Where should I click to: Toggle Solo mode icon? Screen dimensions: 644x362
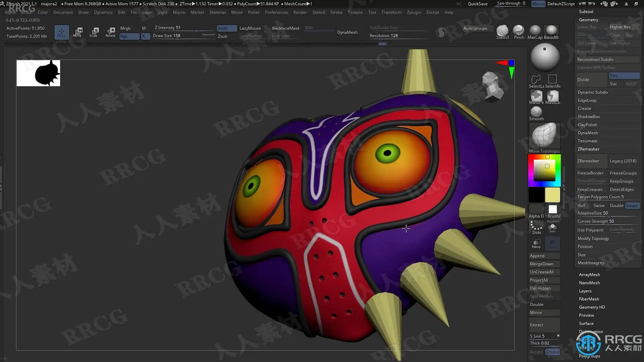click(x=552, y=228)
